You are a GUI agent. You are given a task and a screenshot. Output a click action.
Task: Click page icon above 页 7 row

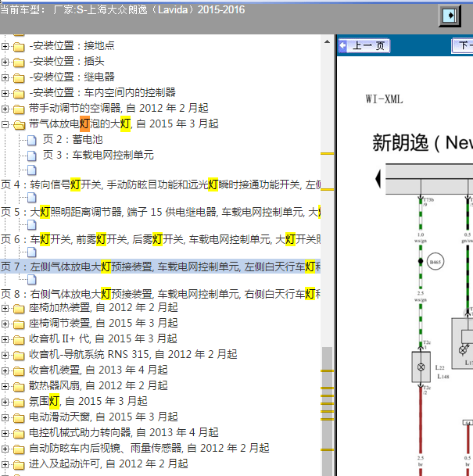point(31,252)
